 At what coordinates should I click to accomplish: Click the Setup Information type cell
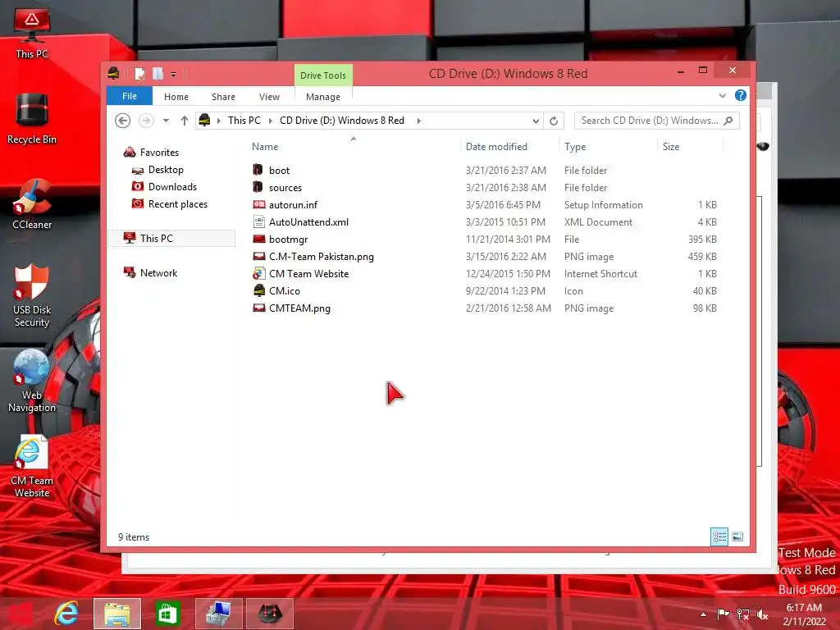[603, 204]
